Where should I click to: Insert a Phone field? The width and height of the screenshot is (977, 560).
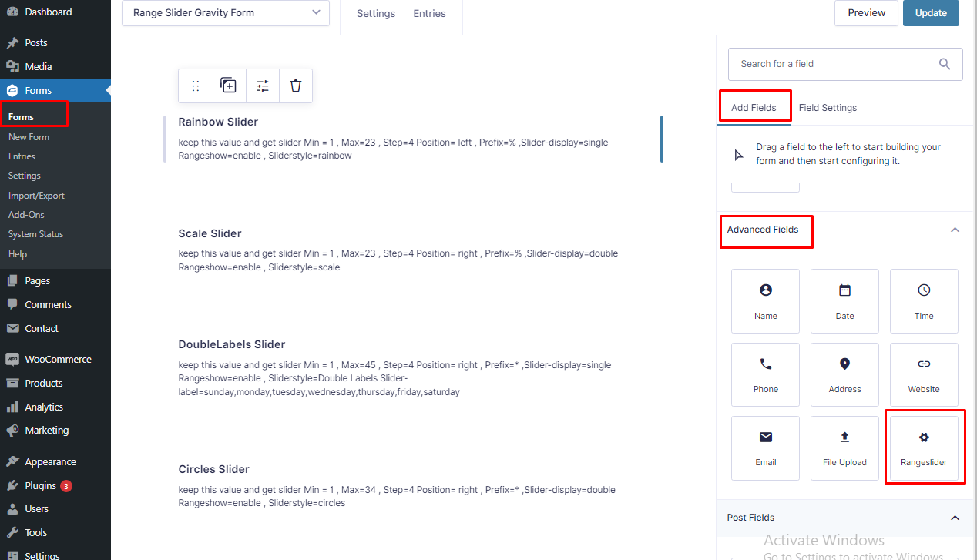tap(765, 374)
